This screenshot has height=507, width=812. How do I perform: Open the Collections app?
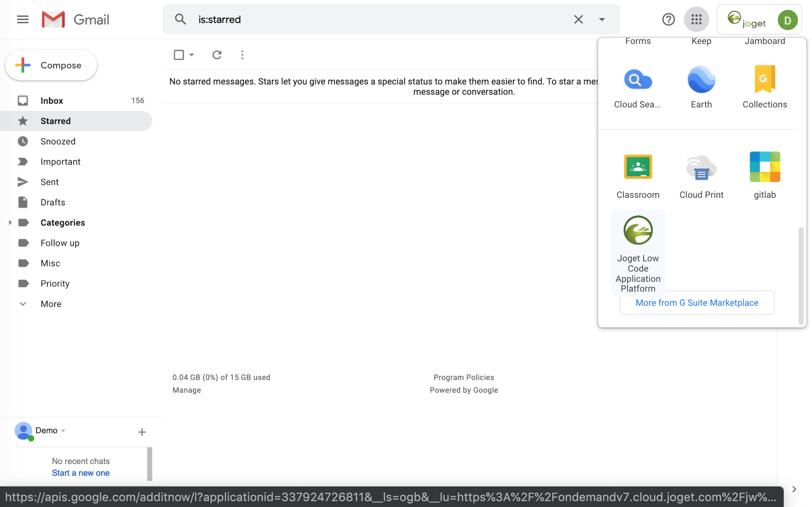click(765, 87)
